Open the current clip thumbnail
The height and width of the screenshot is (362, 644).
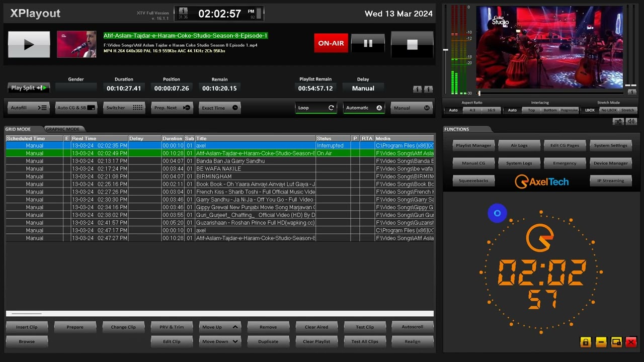click(76, 44)
